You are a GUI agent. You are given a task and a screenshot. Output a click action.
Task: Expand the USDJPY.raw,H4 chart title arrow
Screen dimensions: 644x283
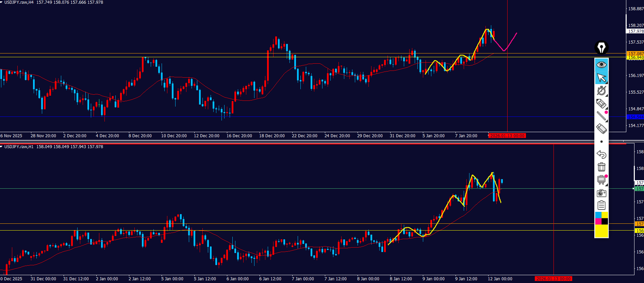click(2, 2)
